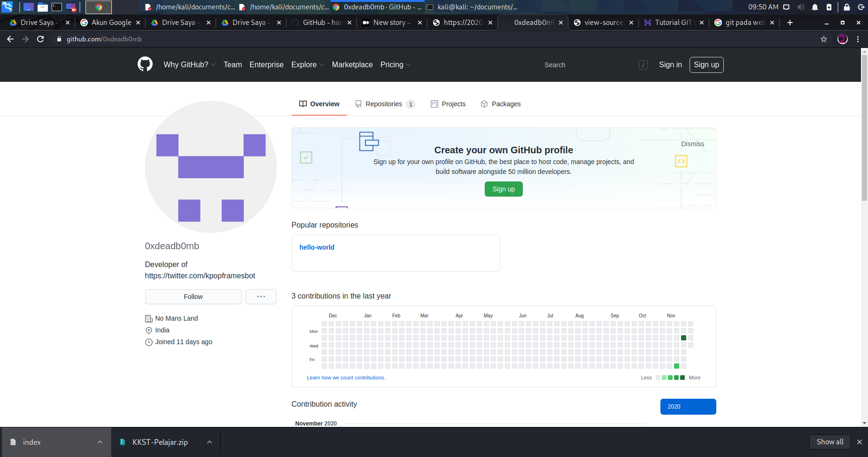Viewport: 868px width, 457px height.
Task: Open Marketplace in GitHub navigation
Action: click(352, 64)
